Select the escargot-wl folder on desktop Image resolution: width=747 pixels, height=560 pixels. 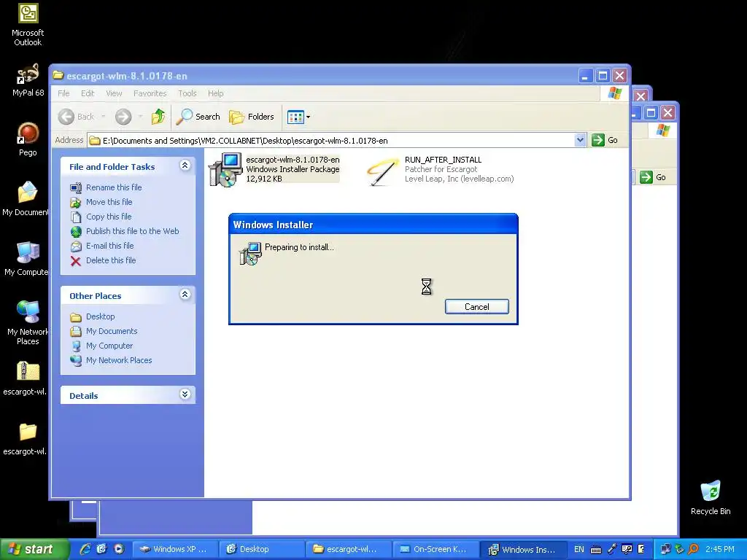[26, 438]
